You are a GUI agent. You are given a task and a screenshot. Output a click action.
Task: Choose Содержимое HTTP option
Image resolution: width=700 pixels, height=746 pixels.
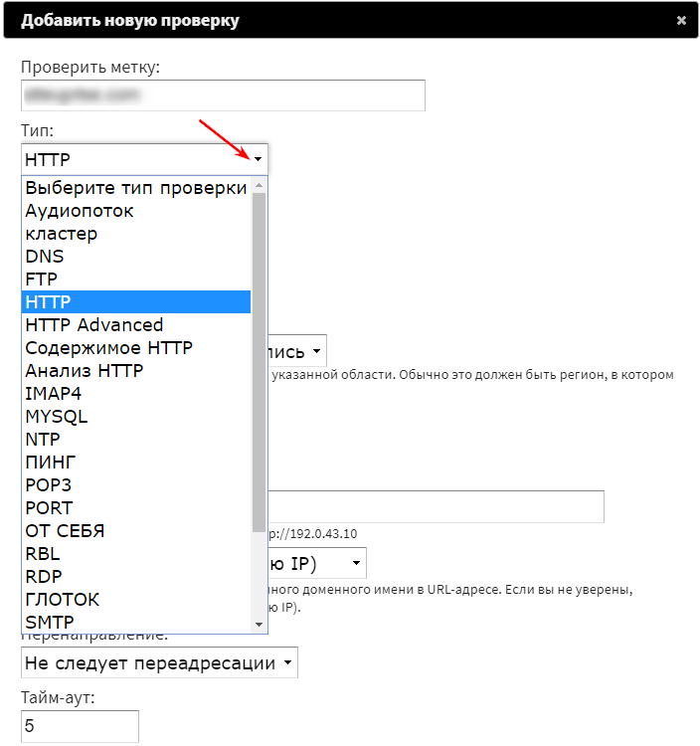pyautogui.click(x=136, y=348)
